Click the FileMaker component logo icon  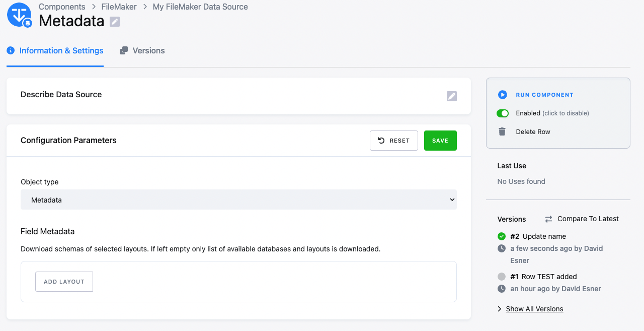20,15
